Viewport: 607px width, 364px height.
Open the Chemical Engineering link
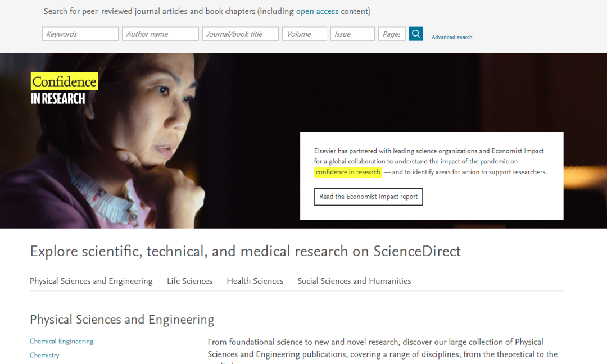(x=62, y=341)
